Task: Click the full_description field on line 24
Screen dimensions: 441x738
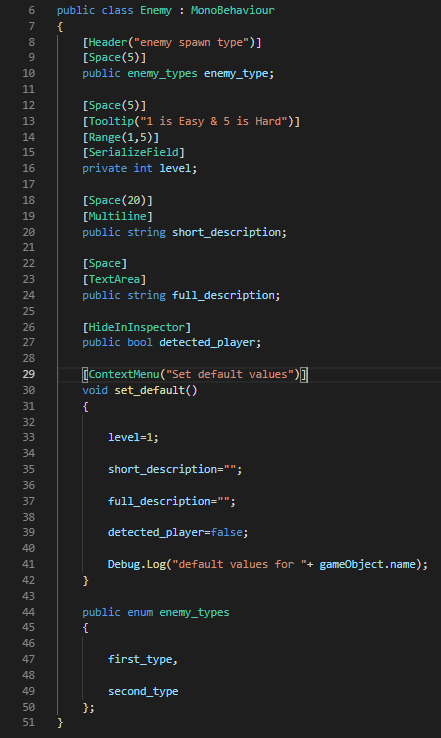Action: coord(223,296)
